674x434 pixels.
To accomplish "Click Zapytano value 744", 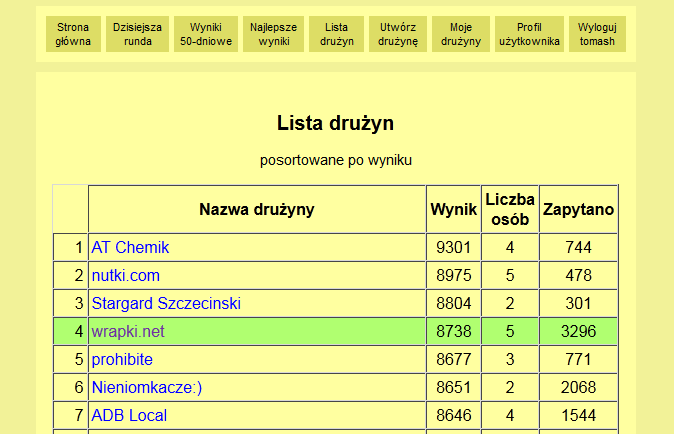I will click(578, 248).
